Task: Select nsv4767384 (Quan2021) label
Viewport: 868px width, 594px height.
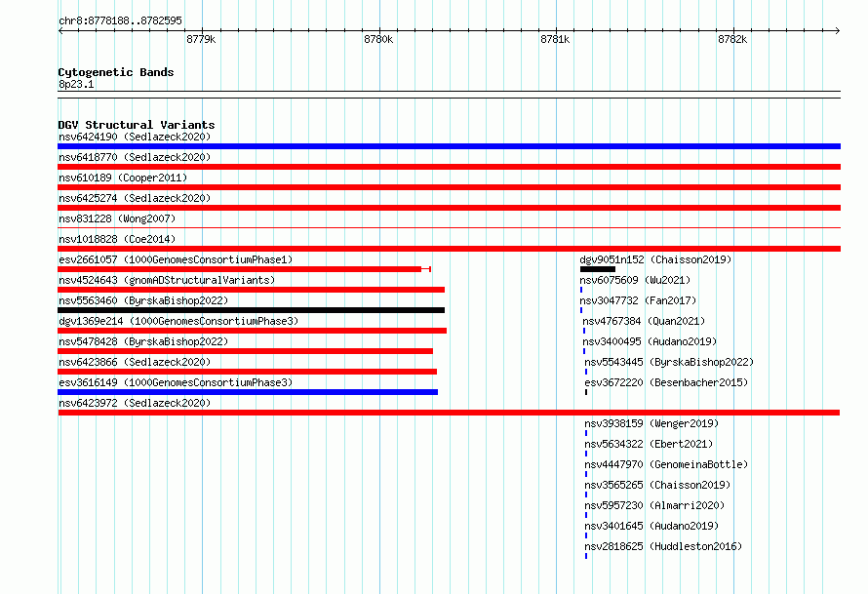Action: [x=644, y=321]
